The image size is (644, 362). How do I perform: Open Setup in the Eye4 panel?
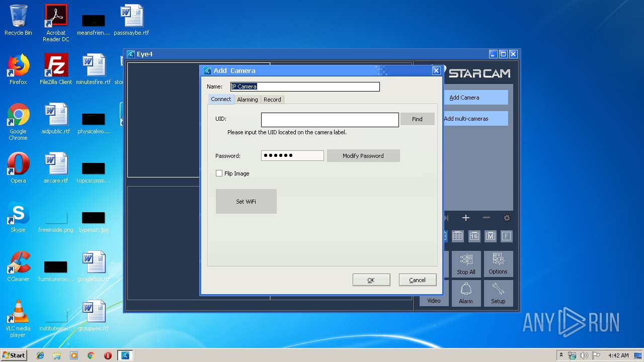[x=498, y=293]
